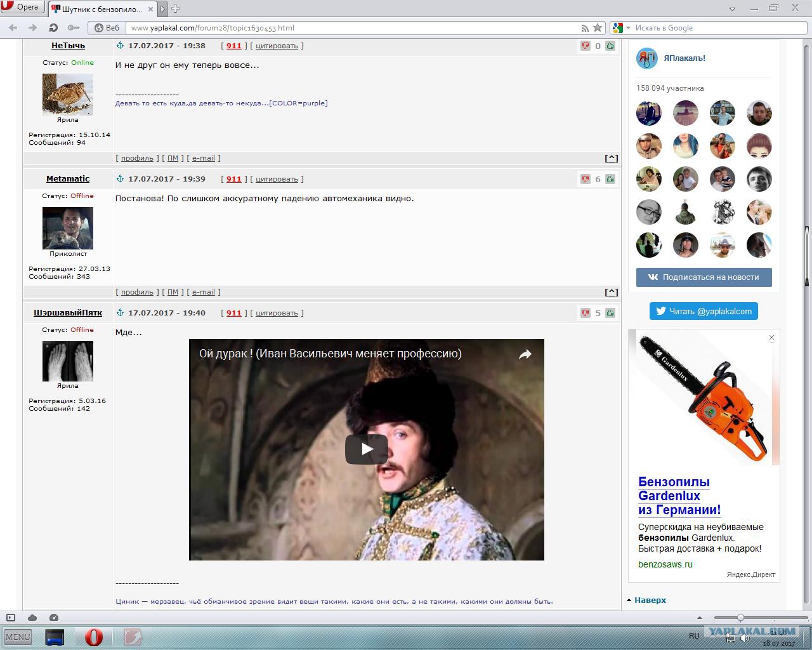Upvote НеТычь's post
This screenshot has width=812, height=650.
(610, 46)
